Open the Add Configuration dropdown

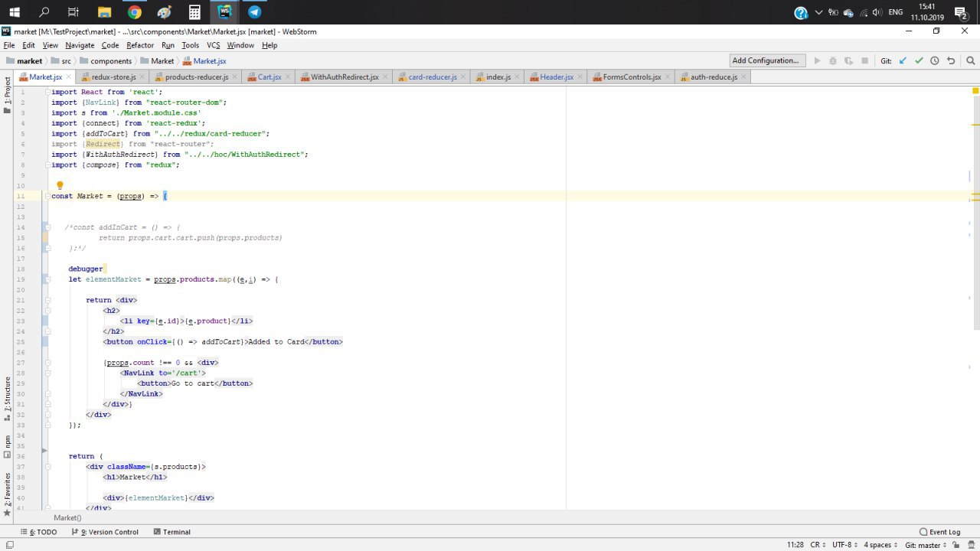click(x=766, y=60)
